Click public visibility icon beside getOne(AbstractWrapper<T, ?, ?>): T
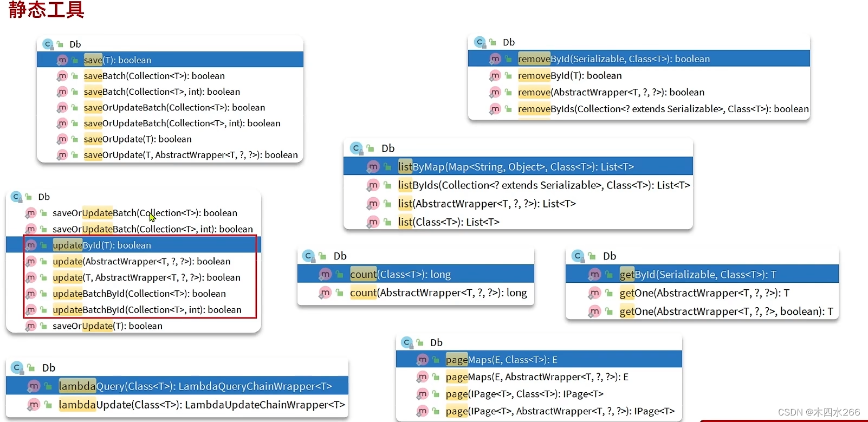The image size is (868, 422). pyautogui.click(x=609, y=293)
